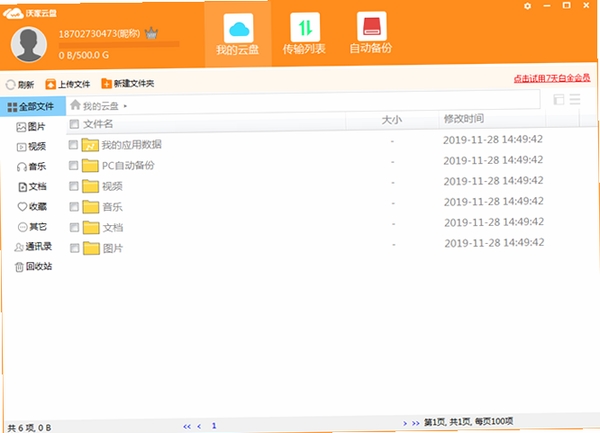Click the user avatar picture
The width and height of the screenshot is (600, 433).
(x=29, y=44)
